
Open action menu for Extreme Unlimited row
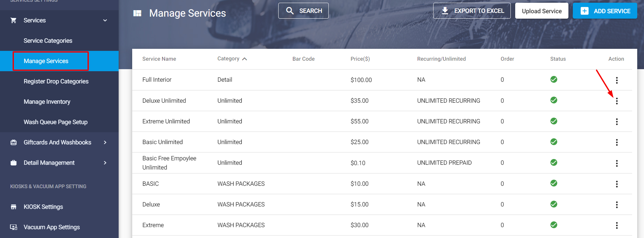617,121
